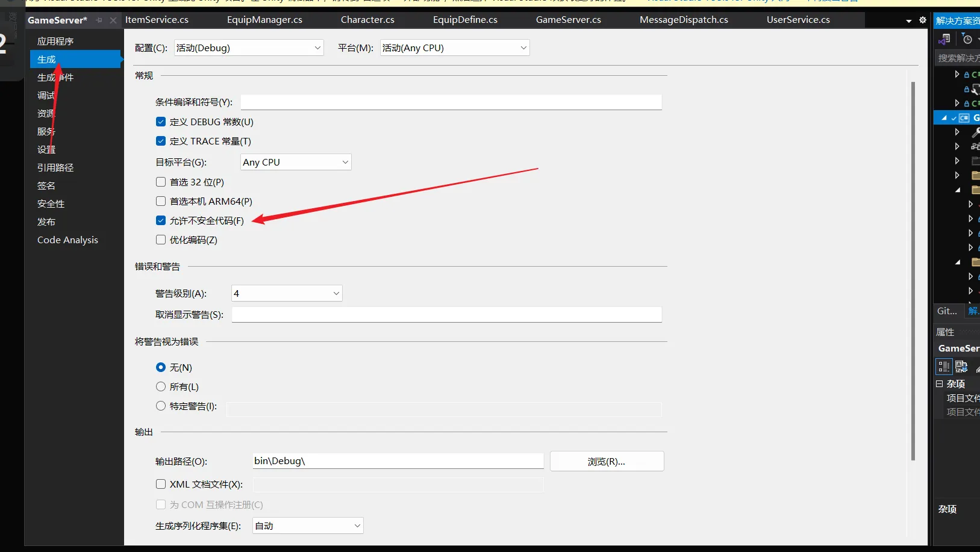Click the 取消显示警告 input field
The image size is (980, 552).
(x=447, y=314)
